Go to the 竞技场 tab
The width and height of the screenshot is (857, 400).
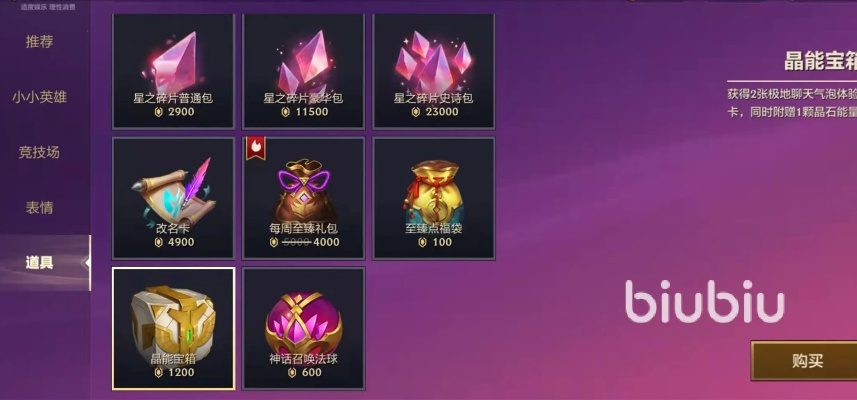coord(39,152)
